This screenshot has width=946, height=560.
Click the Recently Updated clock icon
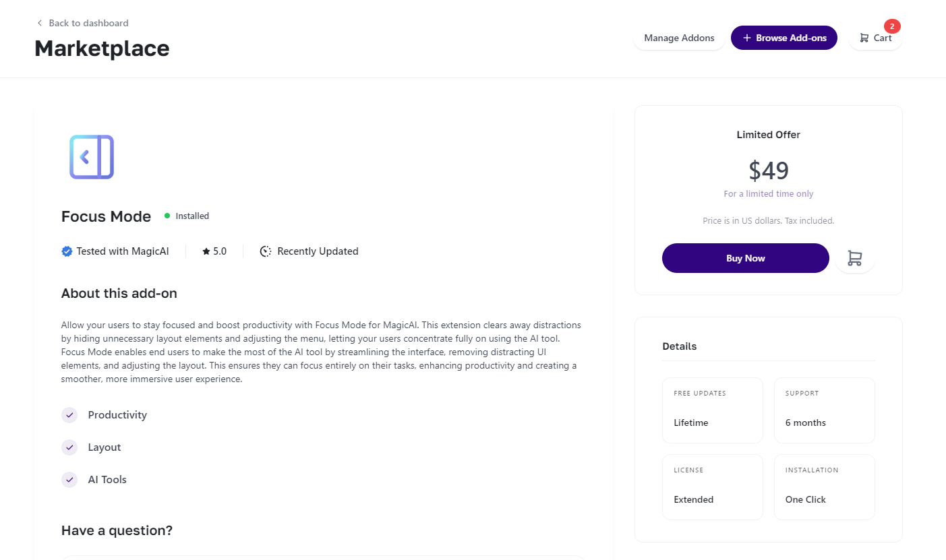(x=266, y=251)
